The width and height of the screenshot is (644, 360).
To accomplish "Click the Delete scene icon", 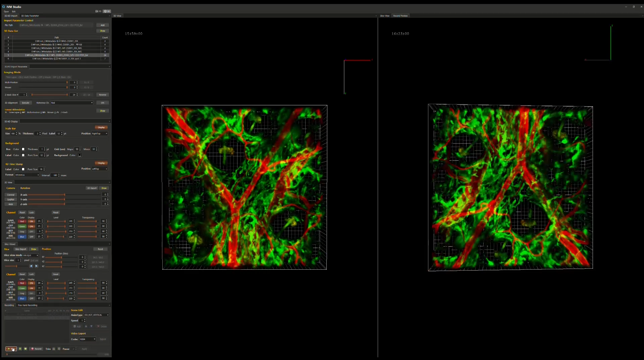I will [x=102, y=326].
